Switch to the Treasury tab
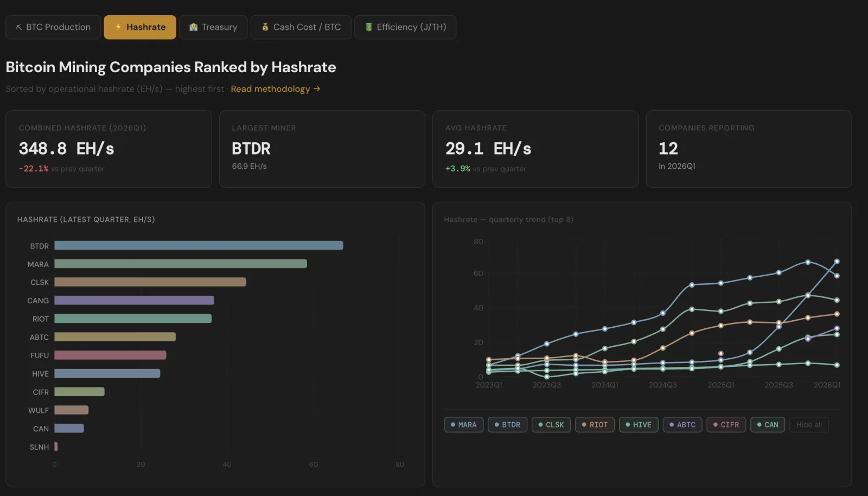Screen dimensions: 868x496 [213, 27]
